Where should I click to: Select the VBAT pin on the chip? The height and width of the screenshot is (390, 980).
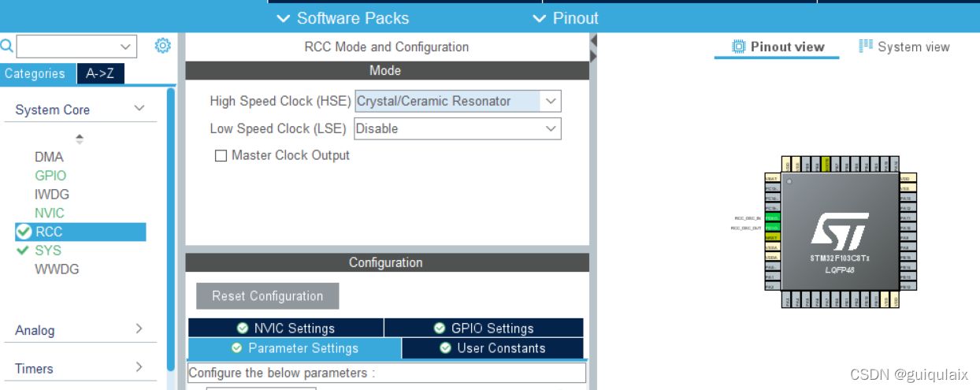pyautogui.click(x=772, y=179)
